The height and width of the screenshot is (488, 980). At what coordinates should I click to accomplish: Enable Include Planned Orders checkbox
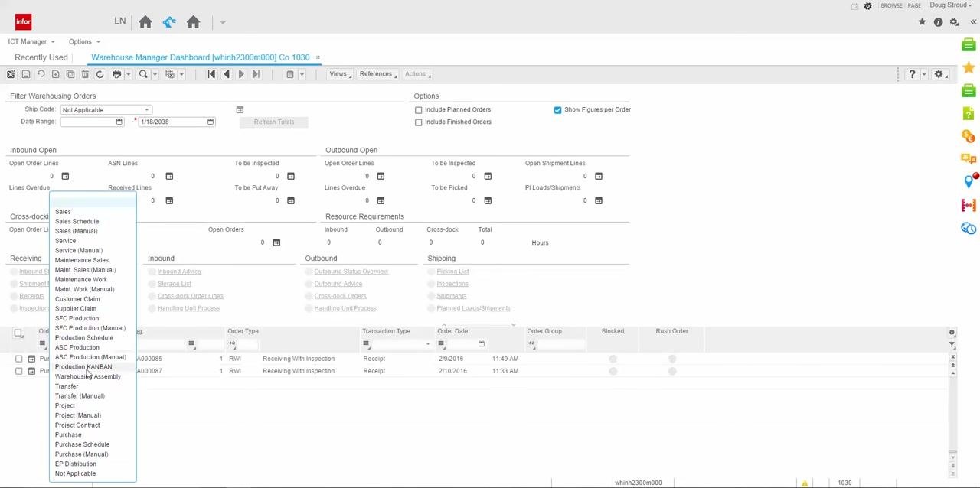[x=419, y=110]
